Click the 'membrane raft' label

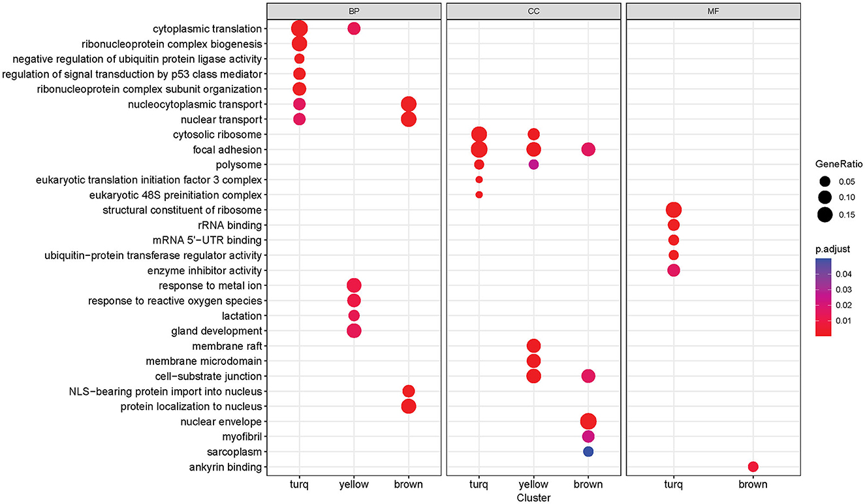point(227,346)
